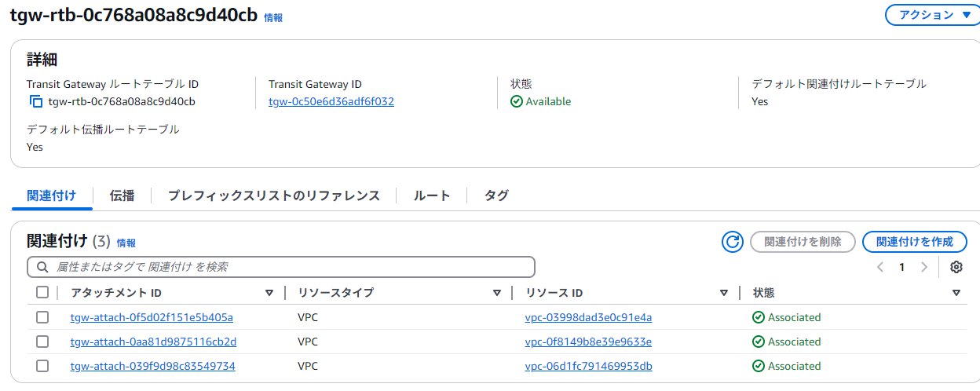
Task: Focus the 関連付け search field
Action: click(281, 267)
